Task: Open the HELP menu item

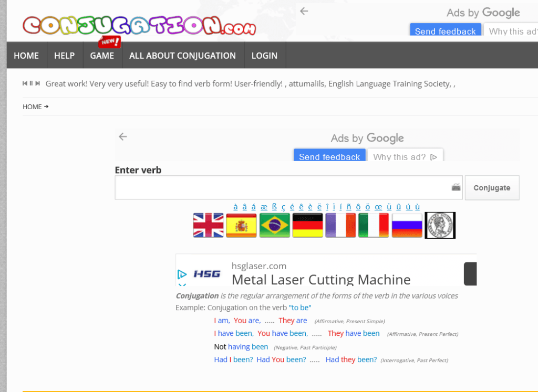Action: click(x=65, y=56)
